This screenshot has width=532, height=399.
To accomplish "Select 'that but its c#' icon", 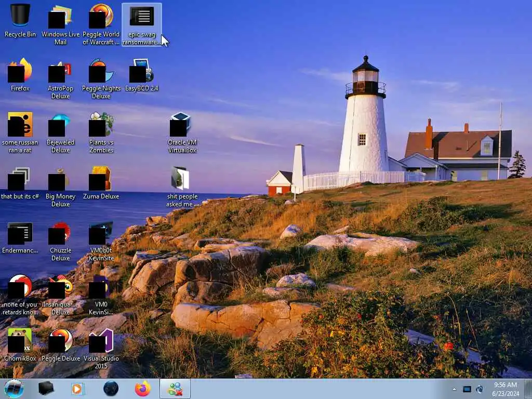I will (20, 182).
